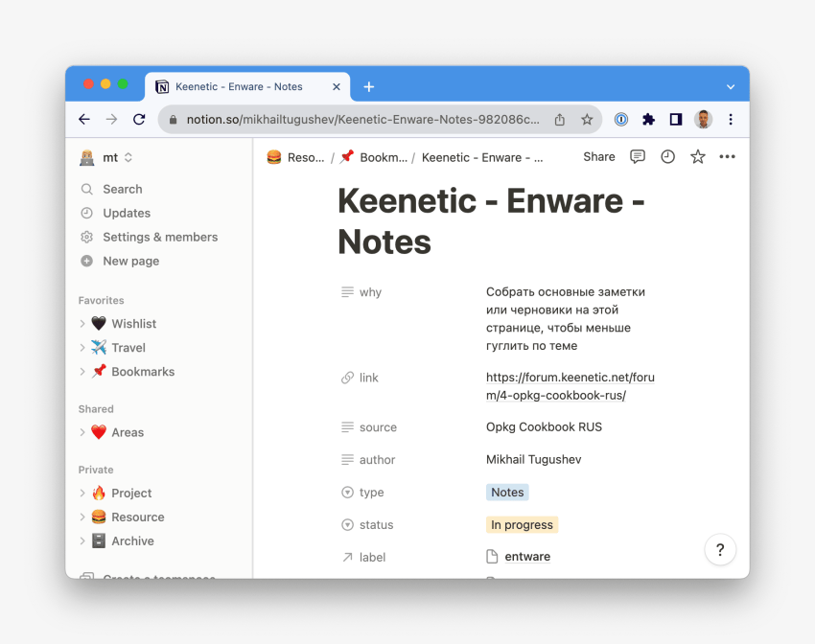Open the entware label page
815x644 pixels.
527,556
